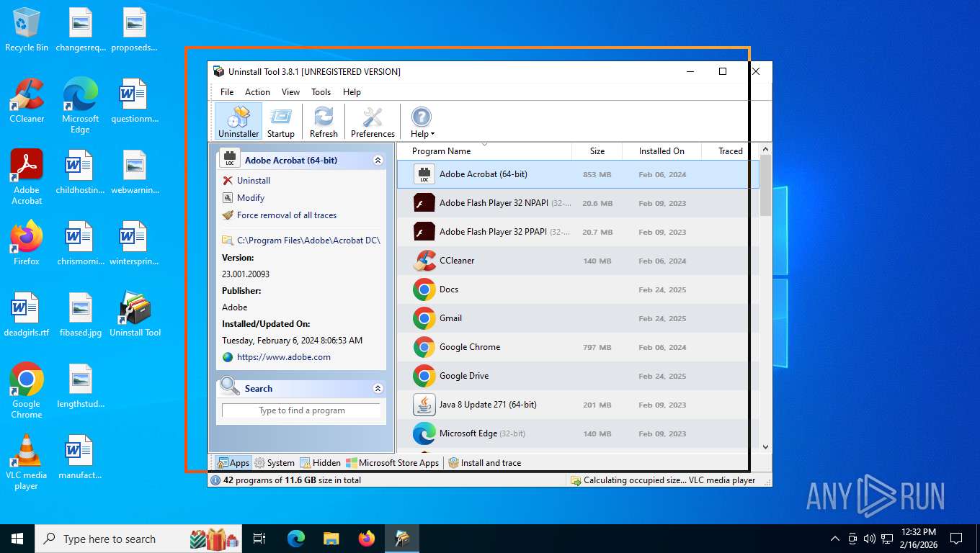Open Recycle Bin desktop icon
This screenshot has height=553, width=980.
click(27, 30)
